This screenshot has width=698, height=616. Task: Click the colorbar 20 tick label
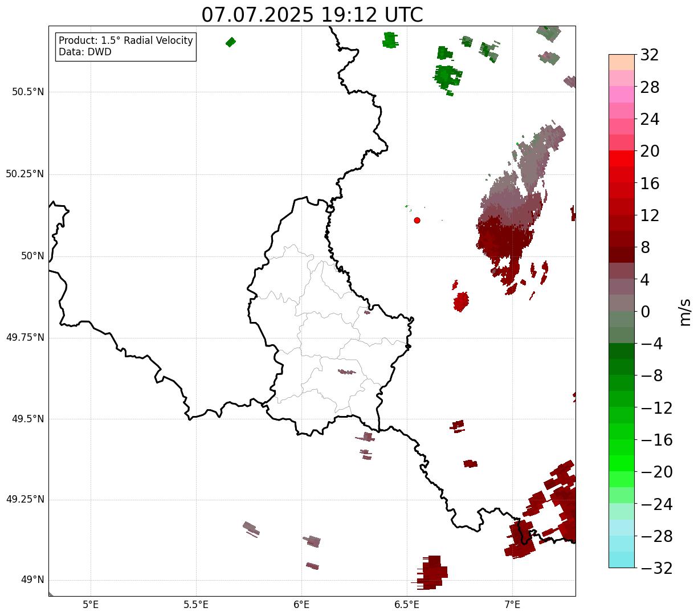tap(650, 152)
